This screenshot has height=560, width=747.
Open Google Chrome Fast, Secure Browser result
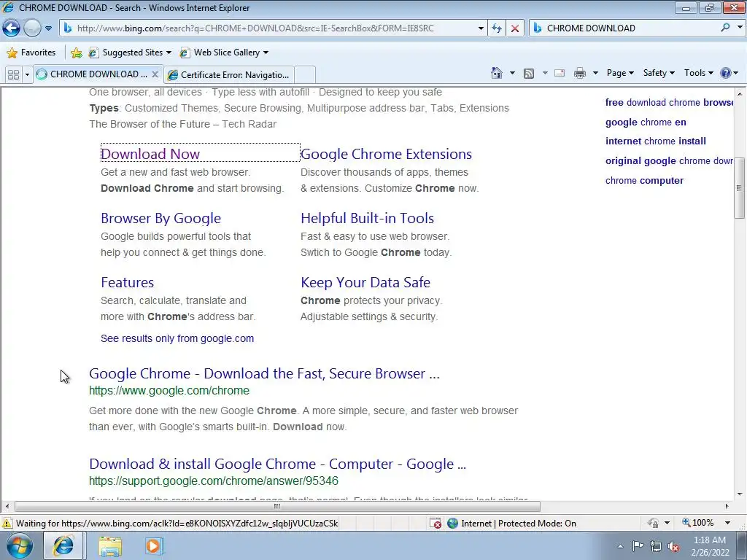pos(264,373)
